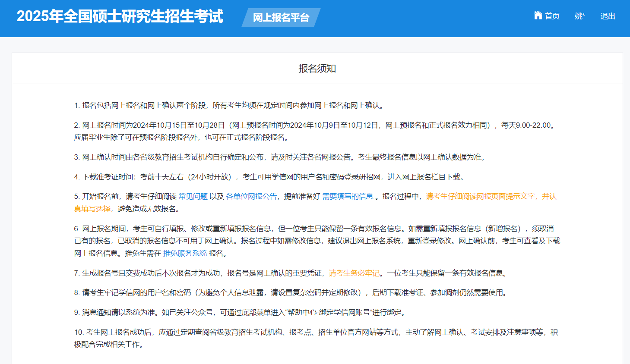Log out using the 退出 link

click(608, 16)
